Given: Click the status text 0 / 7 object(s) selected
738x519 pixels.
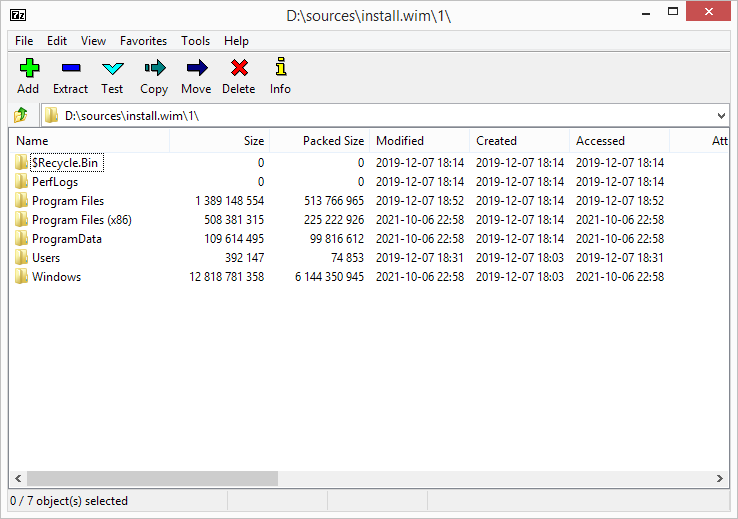Looking at the screenshot, I should tap(69, 501).
